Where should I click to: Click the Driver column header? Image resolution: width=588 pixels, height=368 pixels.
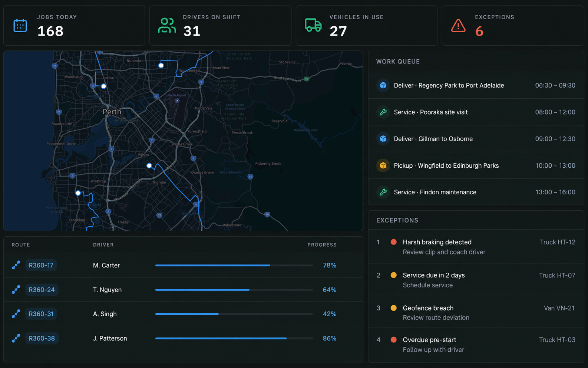[x=103, y=245]
